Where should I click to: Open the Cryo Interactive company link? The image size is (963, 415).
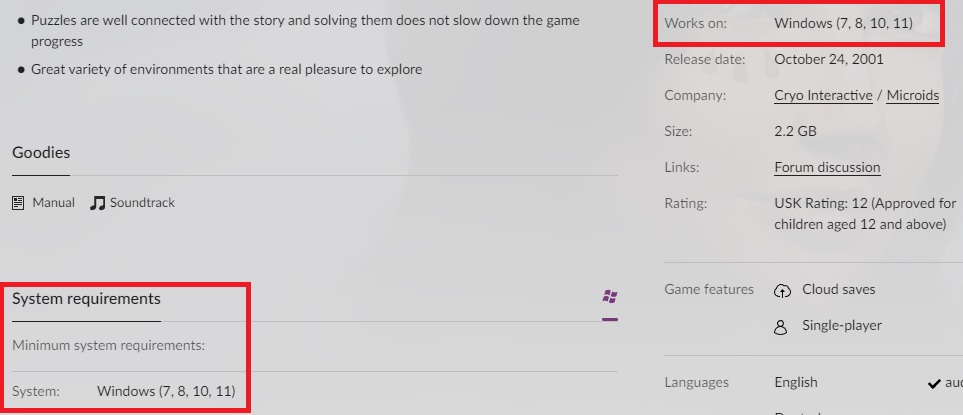pyautogui.click(x=823, y=95)
